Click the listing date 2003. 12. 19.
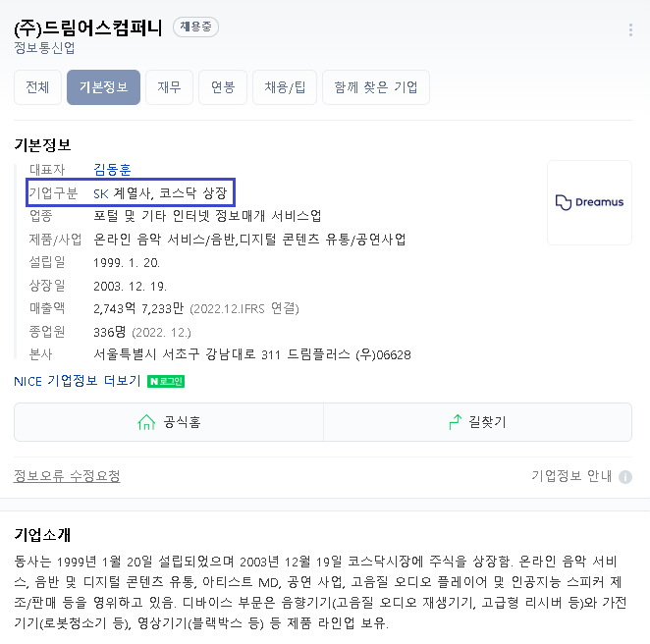 pyautogui.click(x=131, y=286)
